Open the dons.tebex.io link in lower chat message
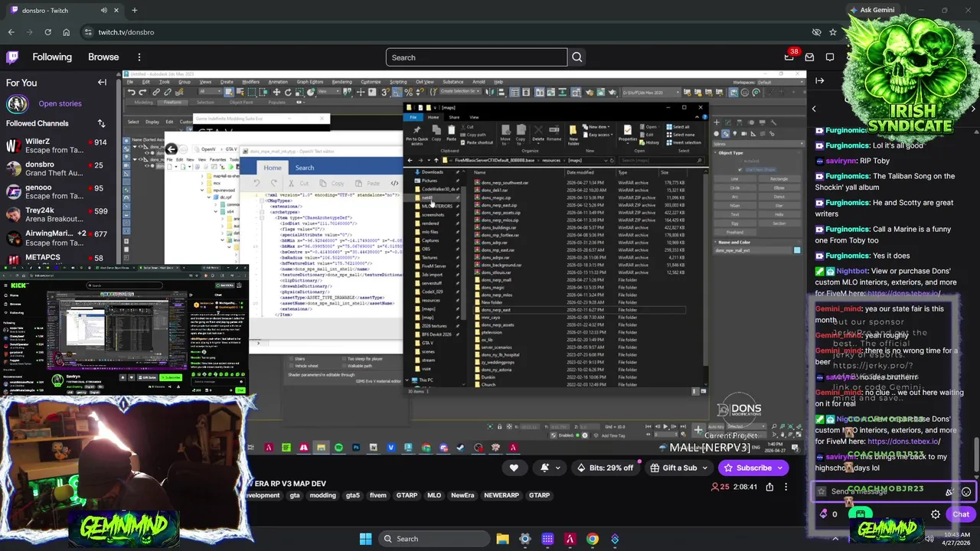The image size is (980, 551). pos(903,442)
